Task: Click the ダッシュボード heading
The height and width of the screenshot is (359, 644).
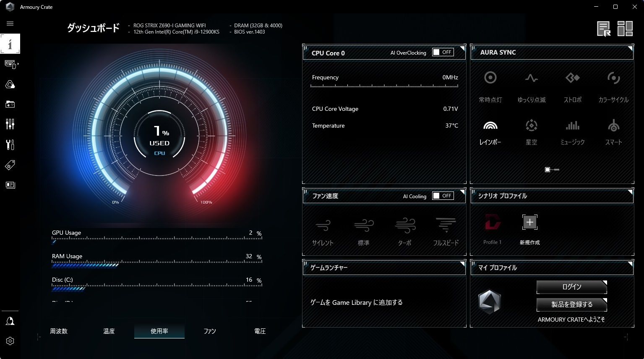Action: (x=93, y=28)
